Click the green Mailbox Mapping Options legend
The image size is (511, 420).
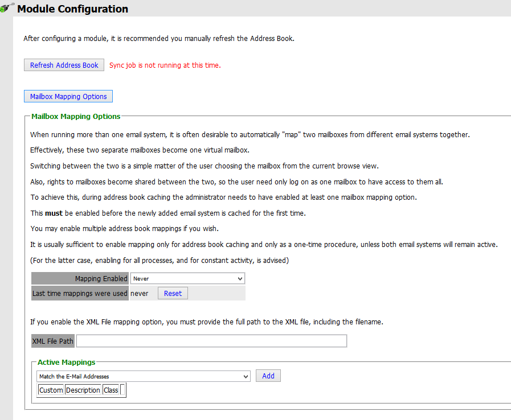point(76,116)
